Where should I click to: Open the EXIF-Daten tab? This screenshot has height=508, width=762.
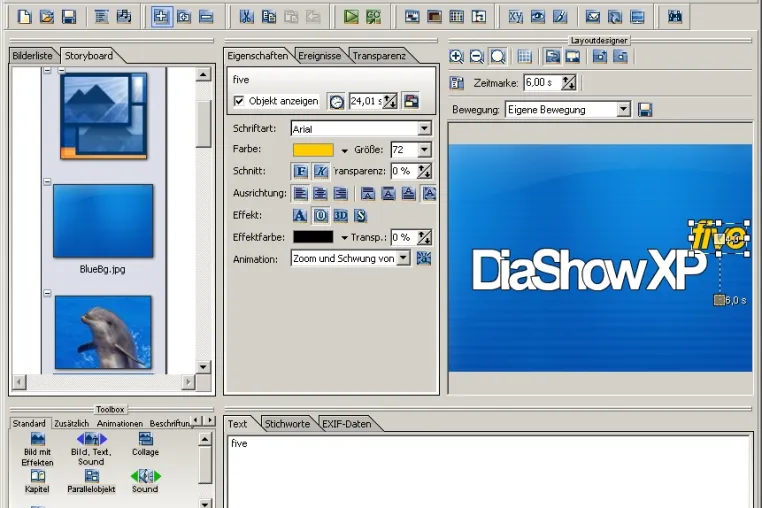click(346, 424)
